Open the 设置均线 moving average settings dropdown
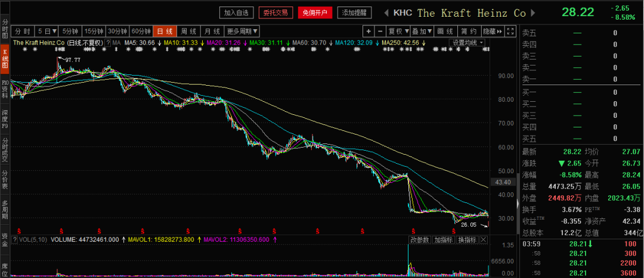The image size is (644, 278). tap(467, 42)
